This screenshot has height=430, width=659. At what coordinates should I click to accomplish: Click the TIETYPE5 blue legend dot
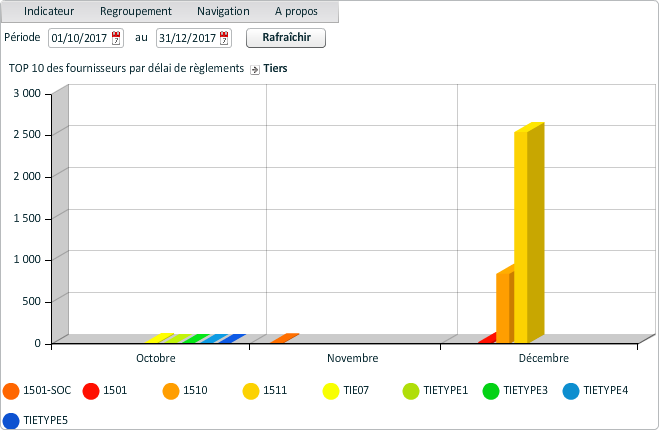pos(11,421)
